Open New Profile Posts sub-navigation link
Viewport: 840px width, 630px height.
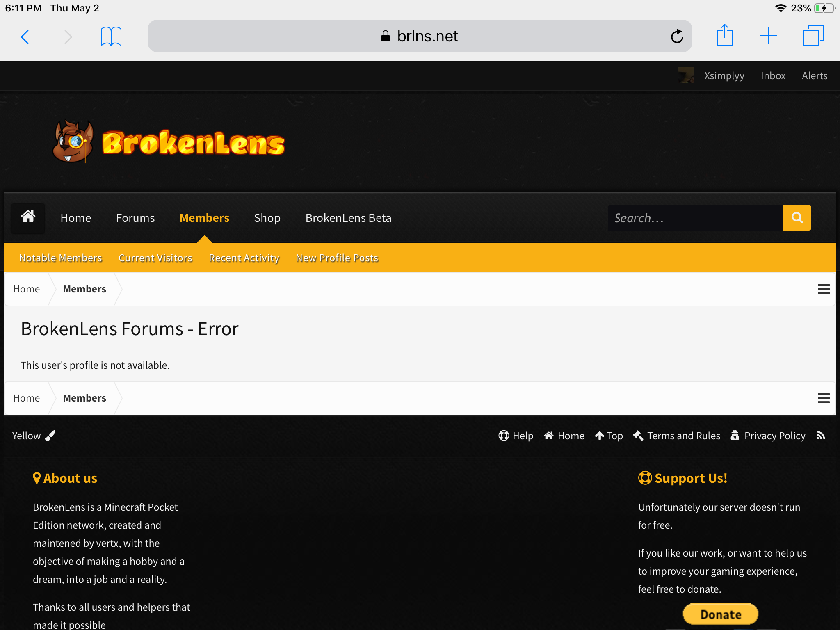[337, 258]
